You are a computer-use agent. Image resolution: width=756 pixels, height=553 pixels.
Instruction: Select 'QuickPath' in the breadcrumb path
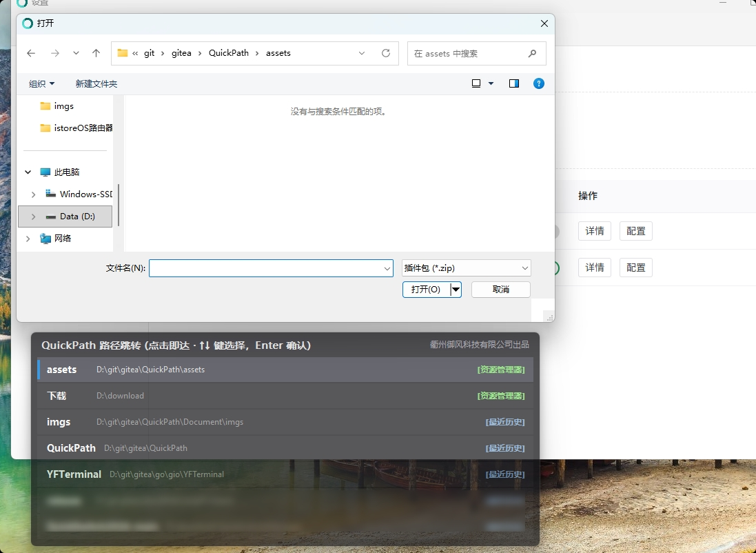click(229, 53)
